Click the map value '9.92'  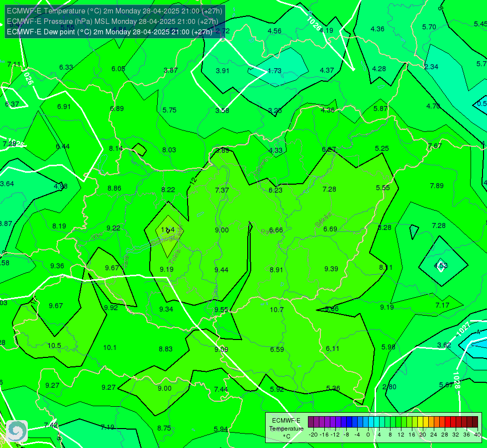pyautogui.click(x=111, y=308)
